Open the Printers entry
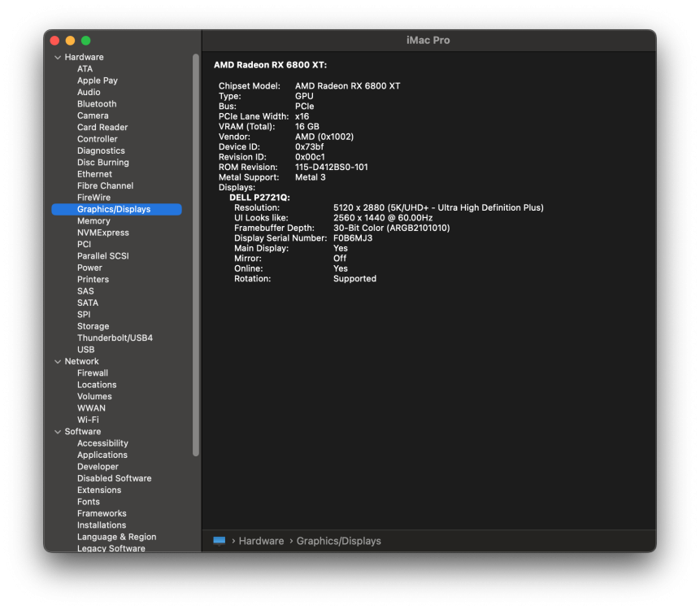 pyautogui.click(x=93, y=279)
